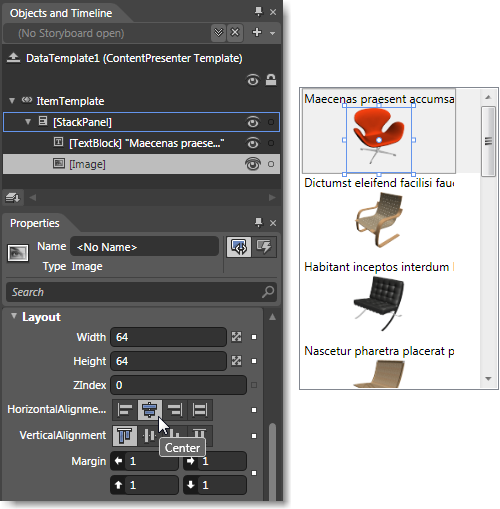The image size is (500, 509).
Task: Set VerticalAlignment to Center
Action: pos(149,436)
